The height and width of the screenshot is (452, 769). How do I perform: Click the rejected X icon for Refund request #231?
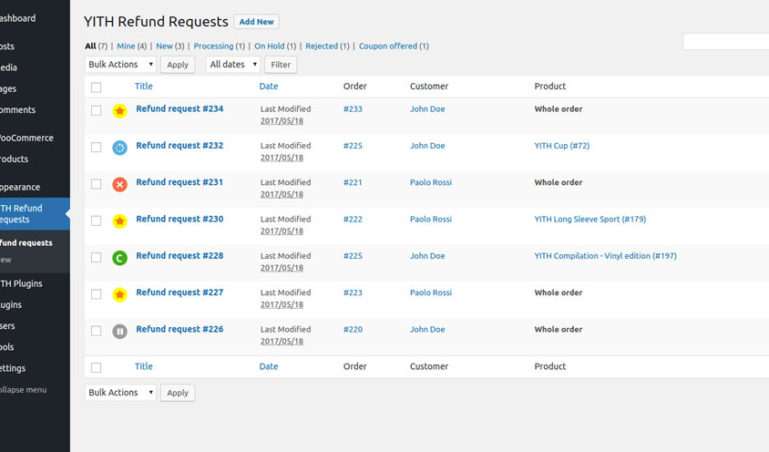point(120,184)
